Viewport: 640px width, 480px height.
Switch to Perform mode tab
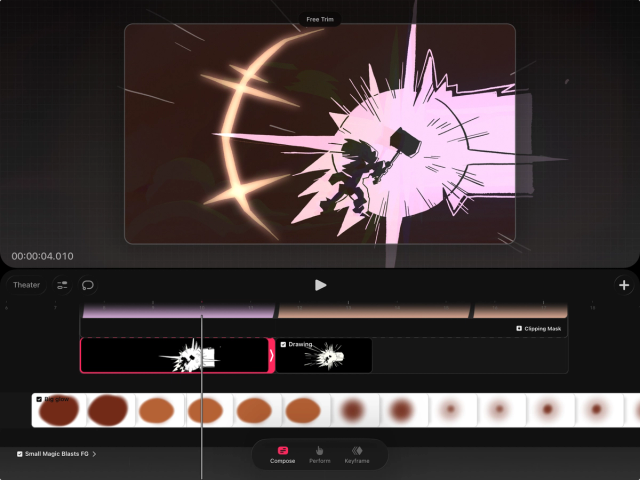pos(320,455)
